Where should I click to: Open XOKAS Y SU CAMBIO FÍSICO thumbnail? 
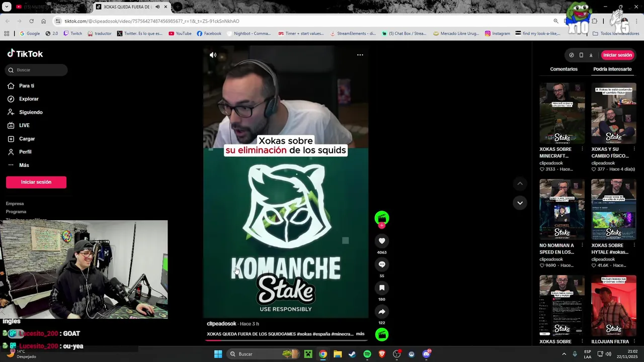[613, 113]
